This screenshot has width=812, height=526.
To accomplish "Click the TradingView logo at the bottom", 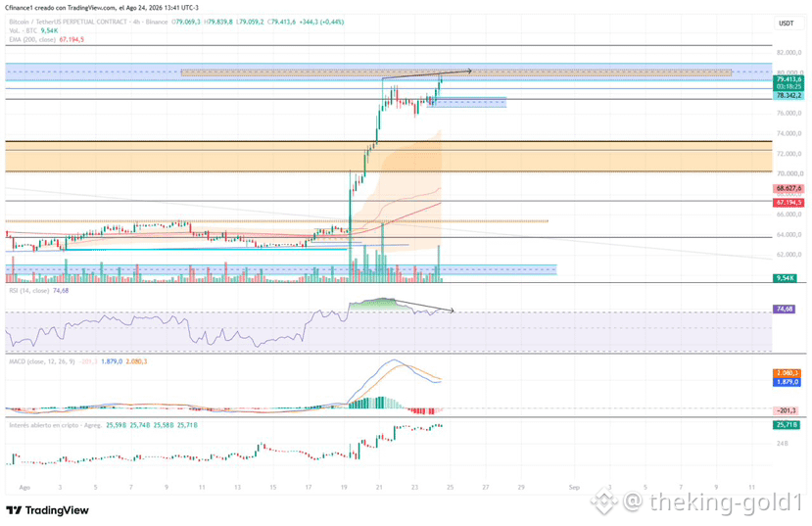I will [x=47, y=510].
